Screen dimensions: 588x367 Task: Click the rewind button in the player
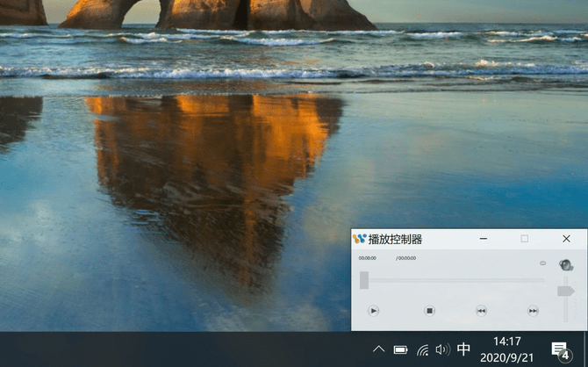coord(481,310)
